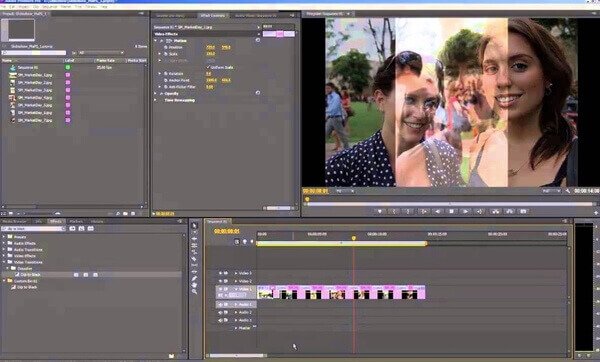This screenshot has height=362, width=600.
Task: Step forward one frame in Program monitor
Action: [465, 211]
